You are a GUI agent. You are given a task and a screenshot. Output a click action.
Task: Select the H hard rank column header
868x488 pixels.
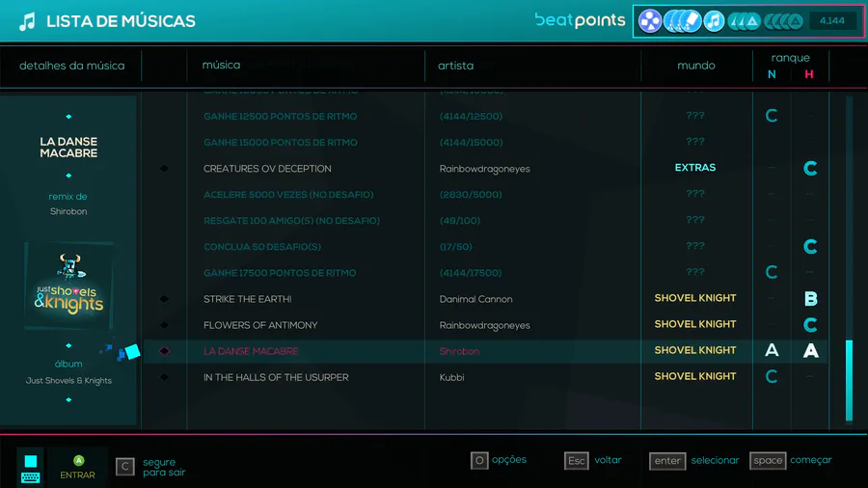809,74
